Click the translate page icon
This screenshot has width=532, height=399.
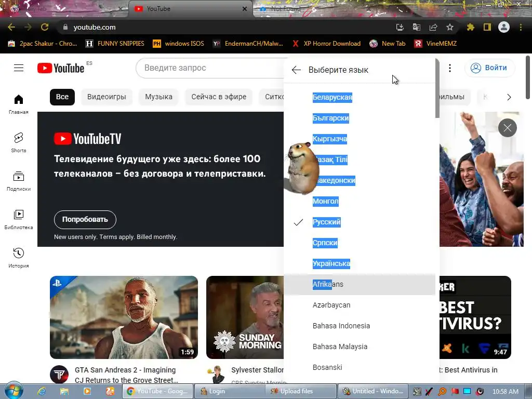(x=417, y=27)
